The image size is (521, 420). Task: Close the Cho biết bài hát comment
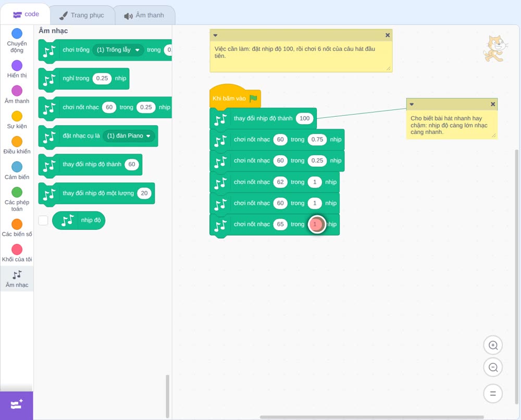tap(493, 104)
